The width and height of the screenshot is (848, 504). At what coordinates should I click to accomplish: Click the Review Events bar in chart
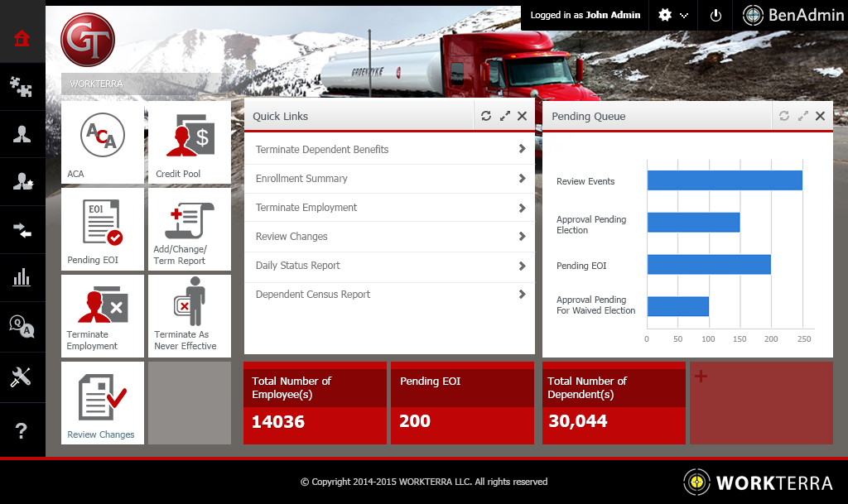[724, 180]
